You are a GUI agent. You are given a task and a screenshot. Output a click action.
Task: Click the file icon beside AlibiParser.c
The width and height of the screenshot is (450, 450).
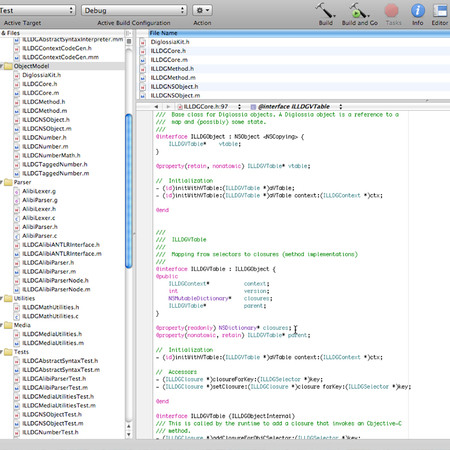(17, 236)
